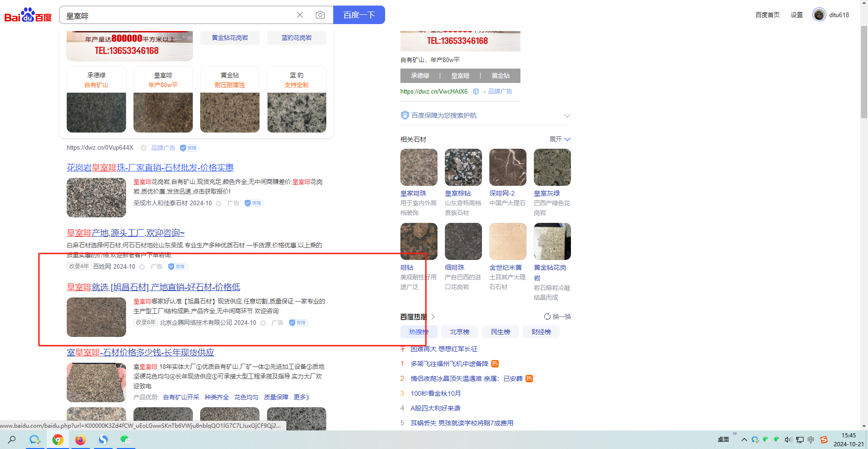Switch to the 民生榜 tab
Screen dimensions: 868x449
[501, 332]
